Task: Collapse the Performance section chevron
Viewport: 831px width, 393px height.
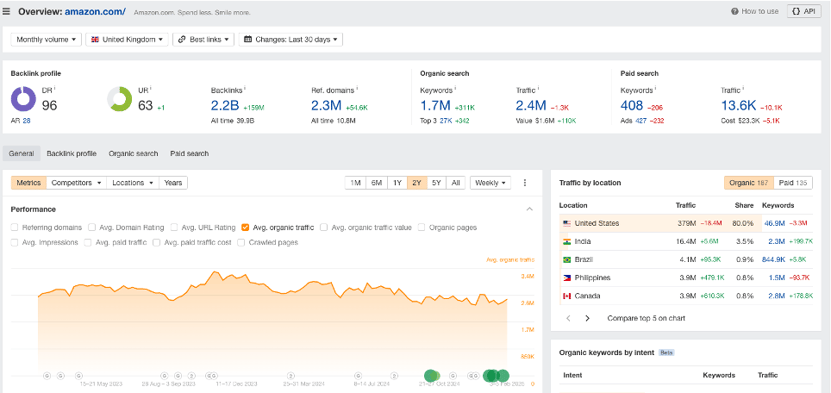Action: [x=529, y=209]
